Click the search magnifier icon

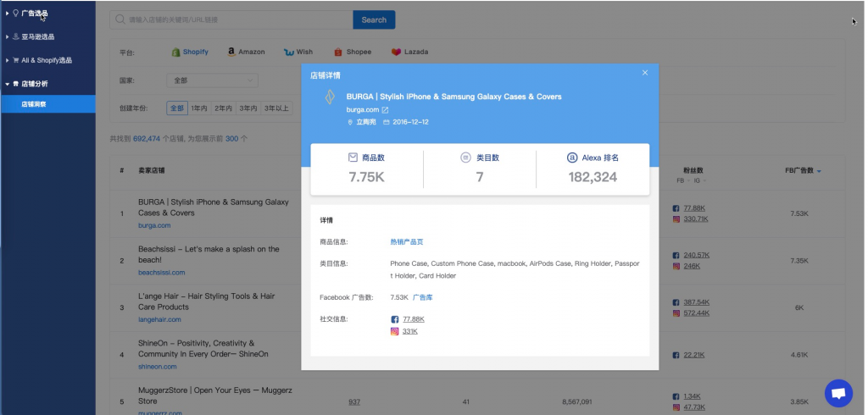coord(120,20)
